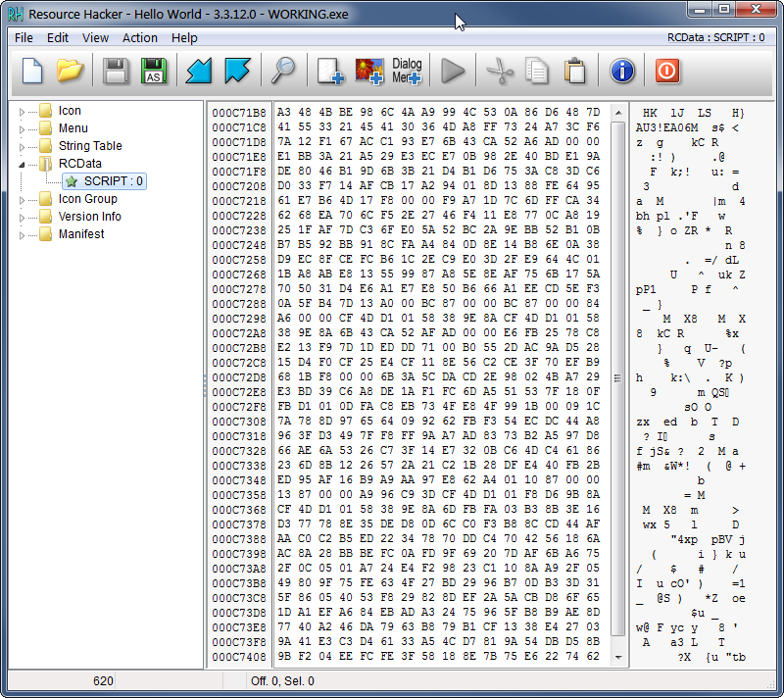Expand the Manifest tree node
Image resolution: width=784 pixels, height=698 pixels.
[x=22, y=235]
